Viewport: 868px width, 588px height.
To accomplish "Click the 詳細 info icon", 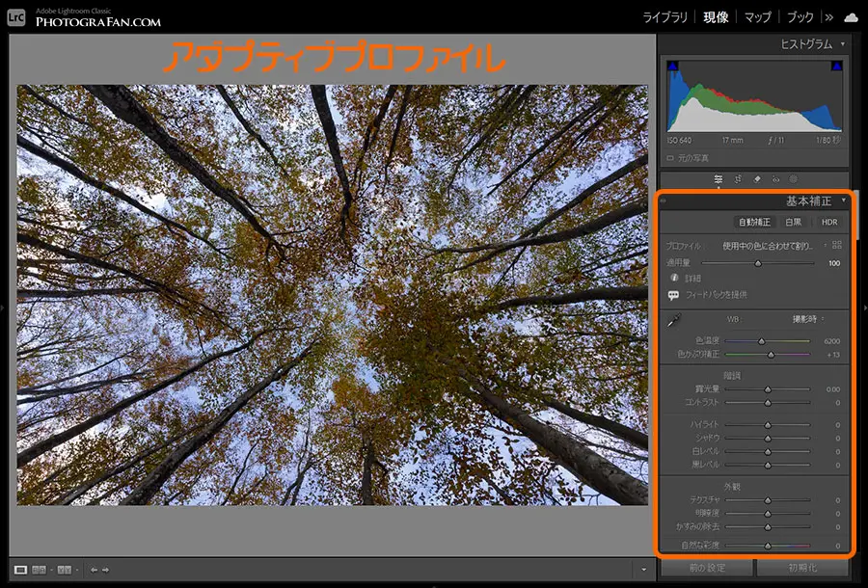I will click(674, 278).
